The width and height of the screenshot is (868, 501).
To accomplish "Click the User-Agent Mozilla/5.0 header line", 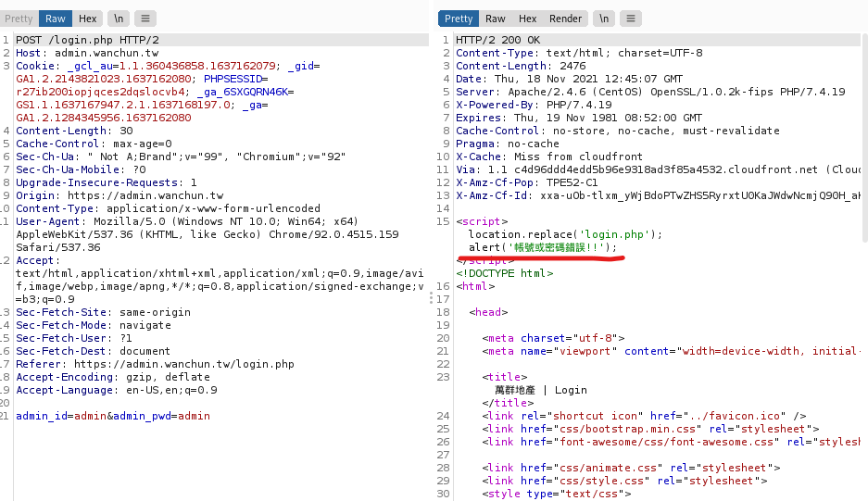I will [187, 221].
